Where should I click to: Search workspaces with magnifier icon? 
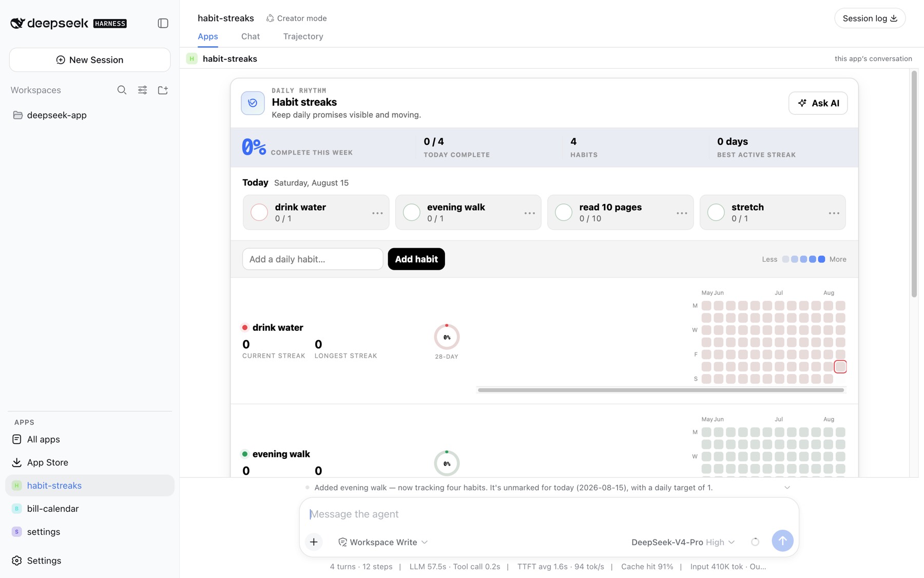[x=122, y=90]
